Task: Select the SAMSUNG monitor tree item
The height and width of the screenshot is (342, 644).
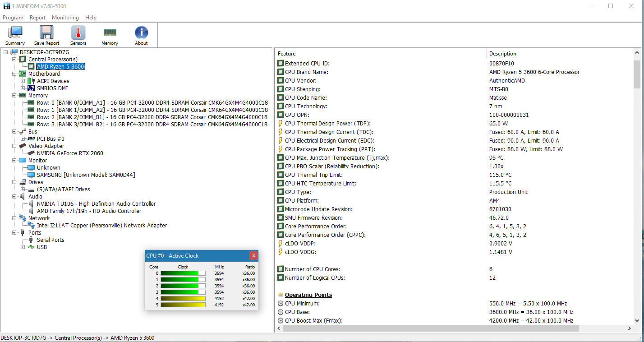Action: click(86, 175)
